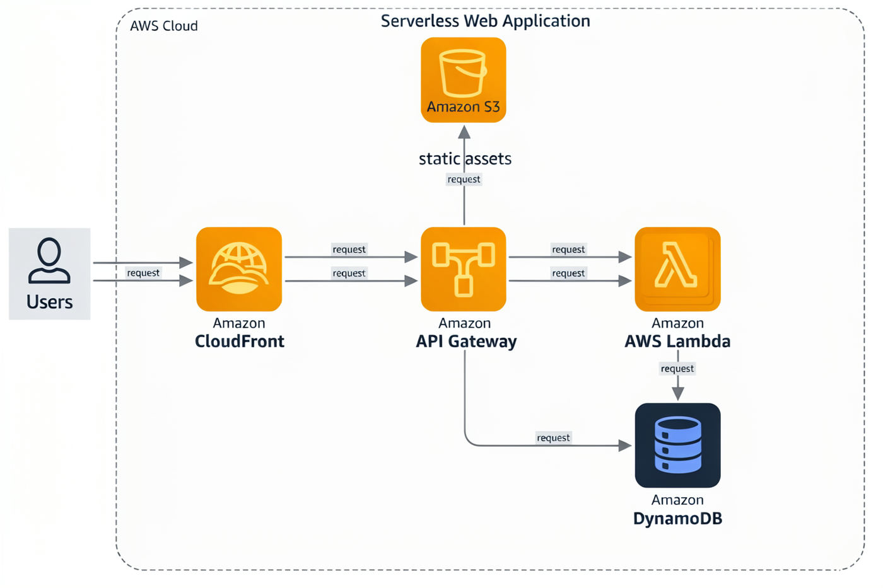Select the "CloudFront" bold label
This screenshot has width=883, height=588.
click(x=240, y=342)
